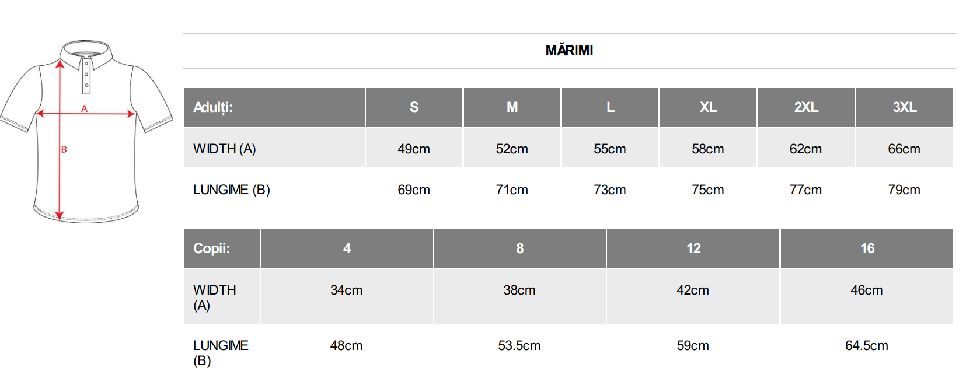The height and width of the screenshot is (389, 980).
Task: Click the 55cm width cell for size L
Action: [610, 149]
